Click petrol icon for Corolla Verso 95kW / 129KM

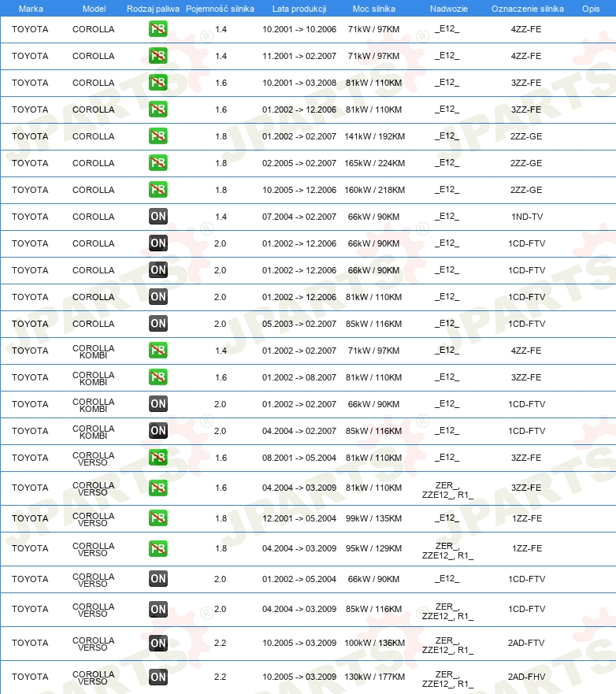pyautogui.click(x=158, y=548)
